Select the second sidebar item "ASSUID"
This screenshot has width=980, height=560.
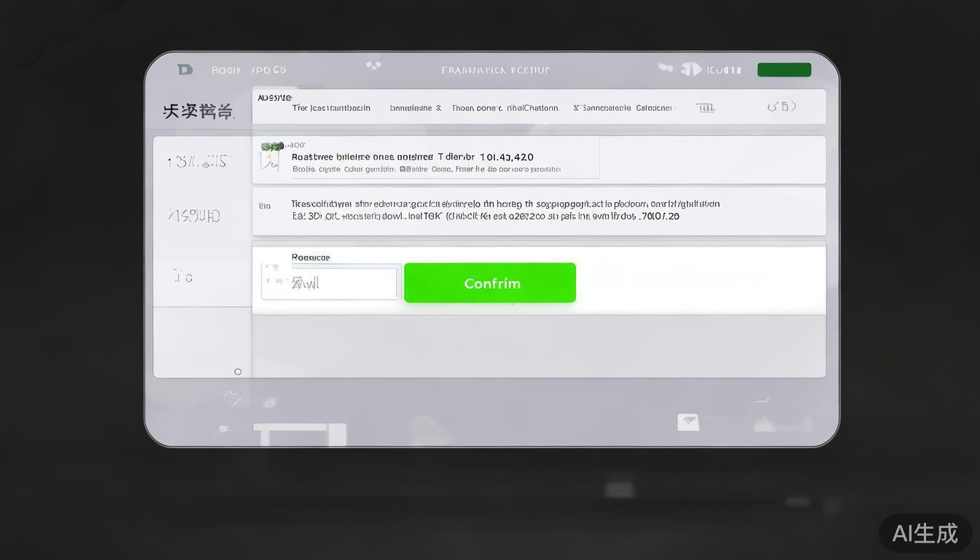pyautogui.click(x=195, y=216)
